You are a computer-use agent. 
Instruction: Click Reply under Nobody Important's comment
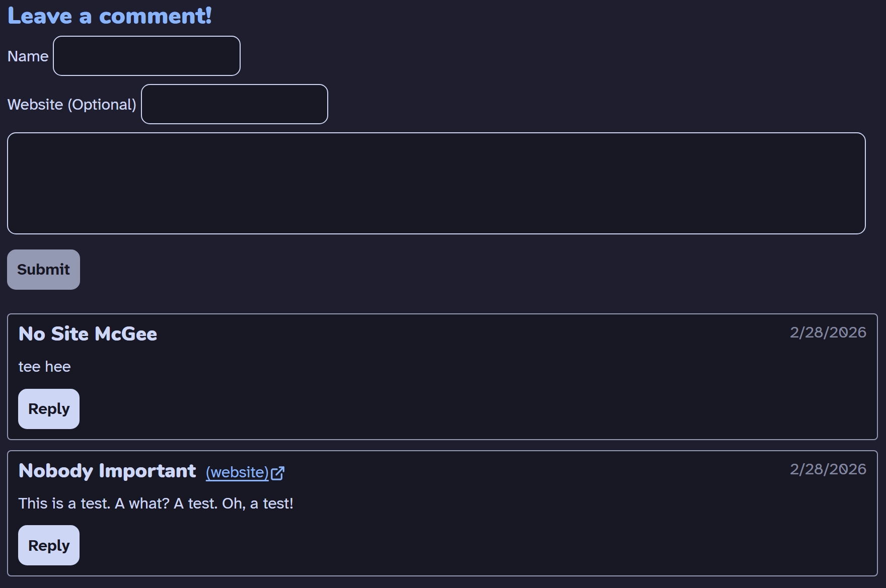[x=48, y=545]
